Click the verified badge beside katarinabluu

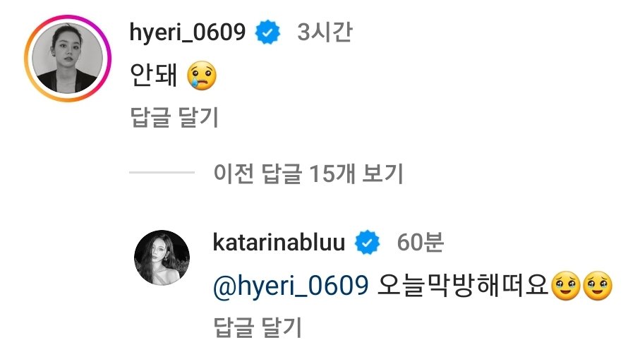(x=368, y=243)
